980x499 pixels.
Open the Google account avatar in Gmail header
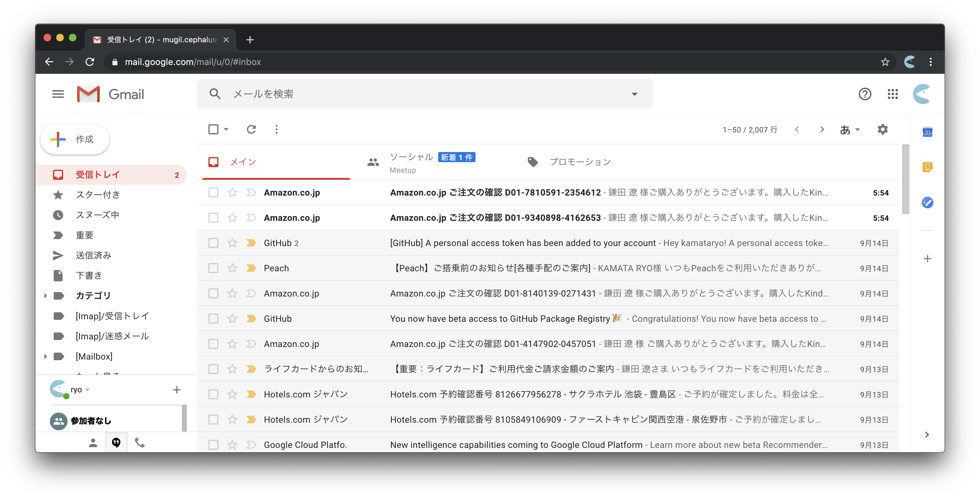(922, 94)
